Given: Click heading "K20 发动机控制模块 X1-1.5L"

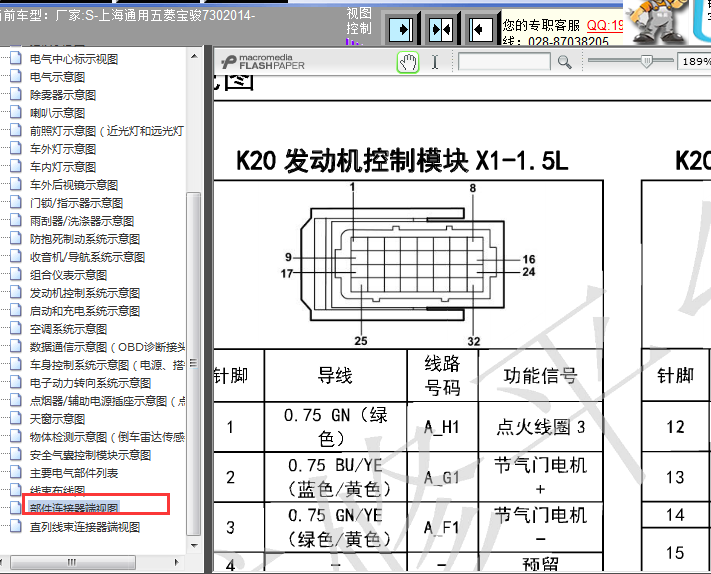Looking at the screenshot, I should point(402,161).
